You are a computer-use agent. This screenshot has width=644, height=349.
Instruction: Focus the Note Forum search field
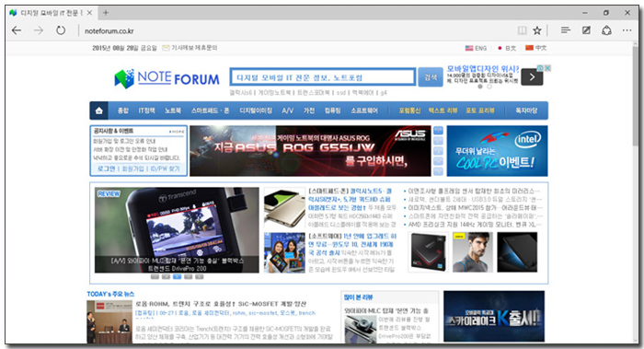click(x=322, y=77)
